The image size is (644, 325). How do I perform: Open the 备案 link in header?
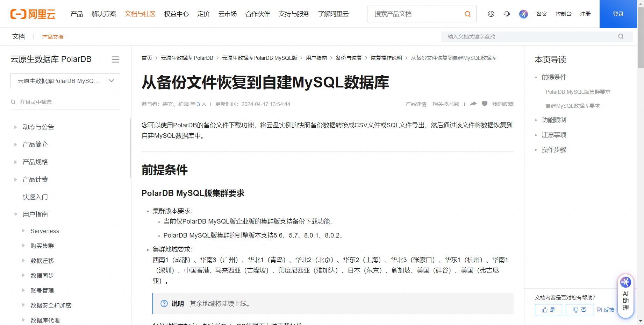click(542, 14)
